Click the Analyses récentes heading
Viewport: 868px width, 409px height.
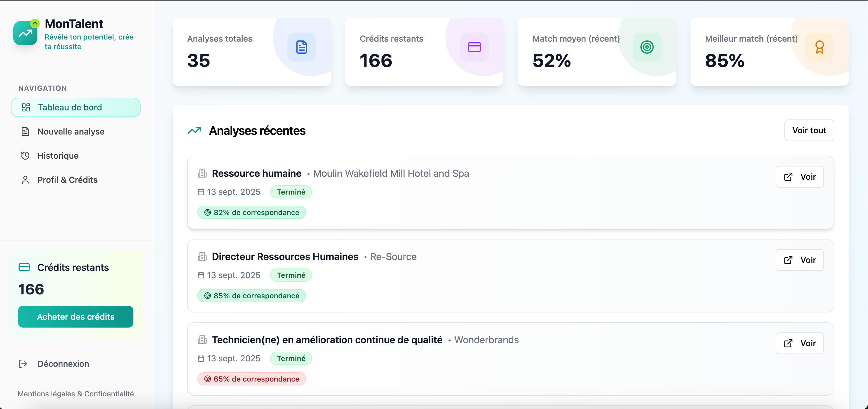257,131
